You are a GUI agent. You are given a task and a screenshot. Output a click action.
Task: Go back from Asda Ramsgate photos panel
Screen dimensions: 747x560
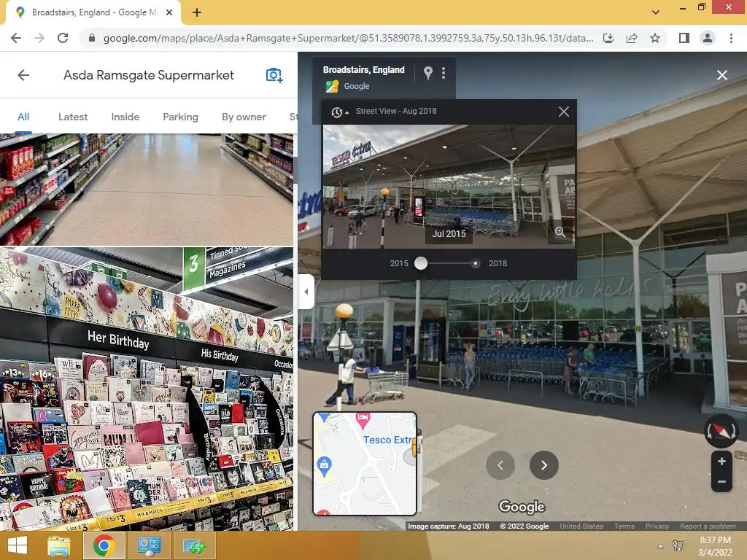pos(23,75)
